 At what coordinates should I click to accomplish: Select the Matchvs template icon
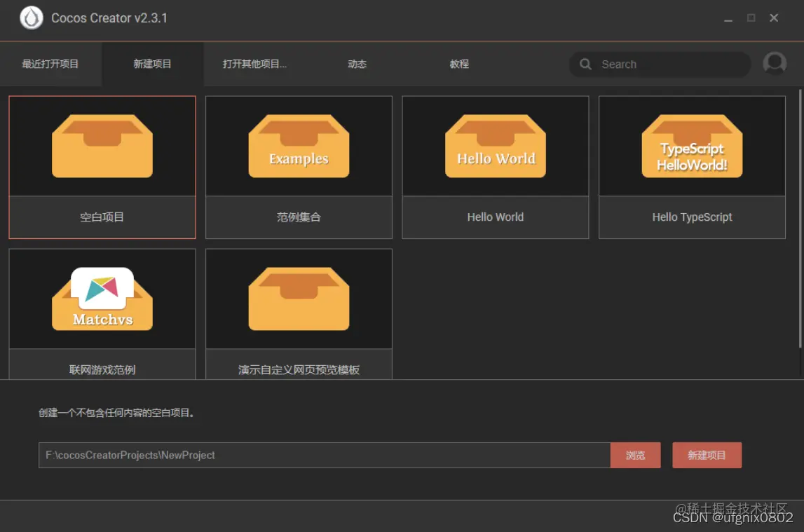point(102,299)
